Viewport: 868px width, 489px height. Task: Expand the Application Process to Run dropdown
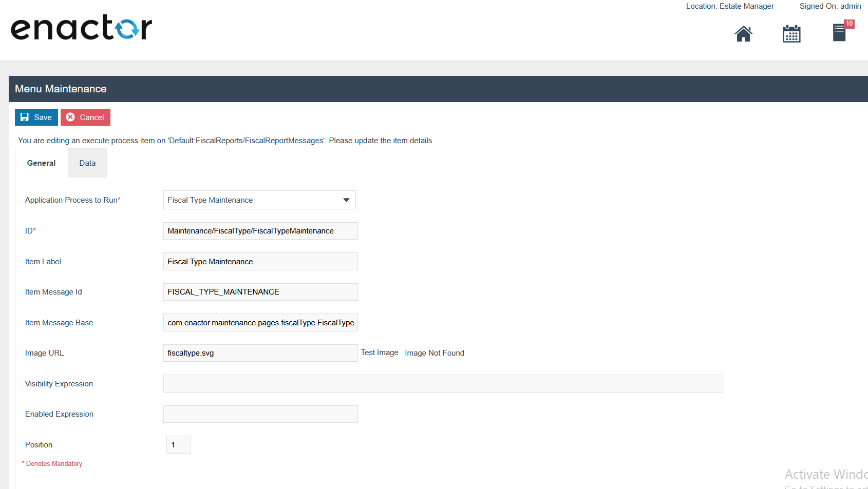tap(259, 200)
